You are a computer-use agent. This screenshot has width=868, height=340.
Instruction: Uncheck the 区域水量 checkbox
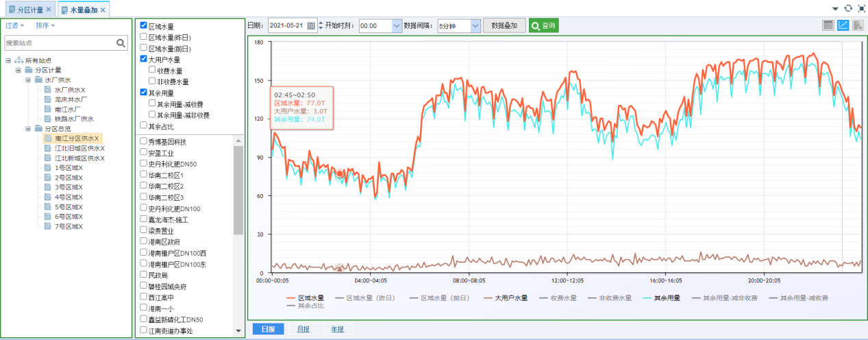(x=144, y=26)
